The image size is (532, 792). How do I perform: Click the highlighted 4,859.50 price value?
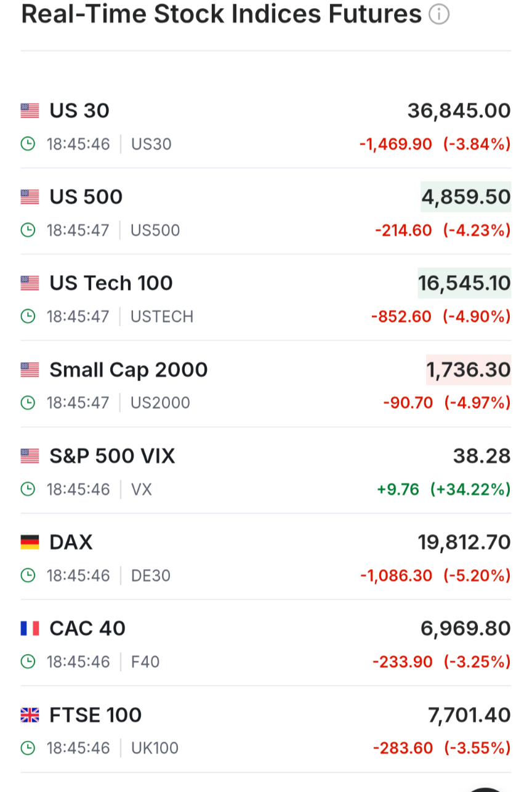466,197
